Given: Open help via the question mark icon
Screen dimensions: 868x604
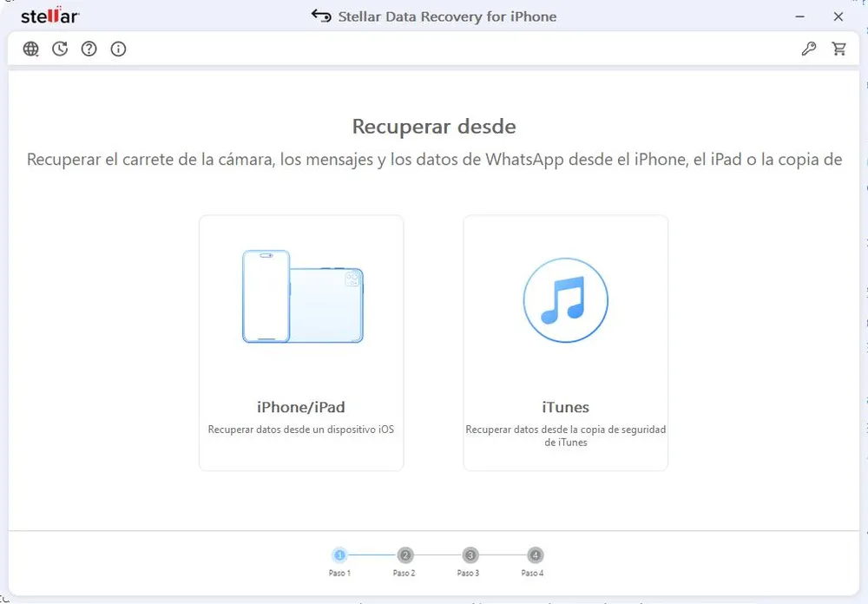Looking at the screenshot, I should [89, 49].
